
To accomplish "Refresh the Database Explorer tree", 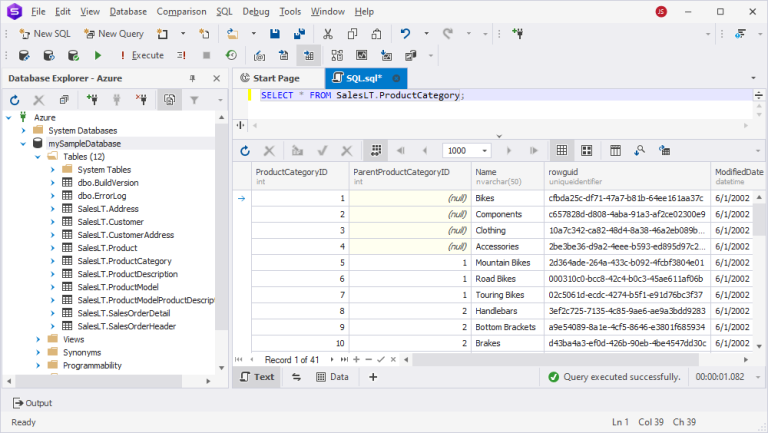I will [x=15, y=100].
